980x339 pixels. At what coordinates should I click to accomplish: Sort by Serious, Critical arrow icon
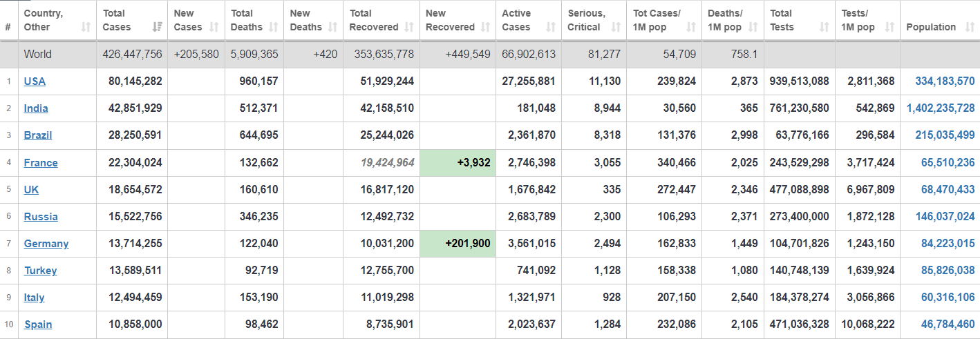(616, 27)
